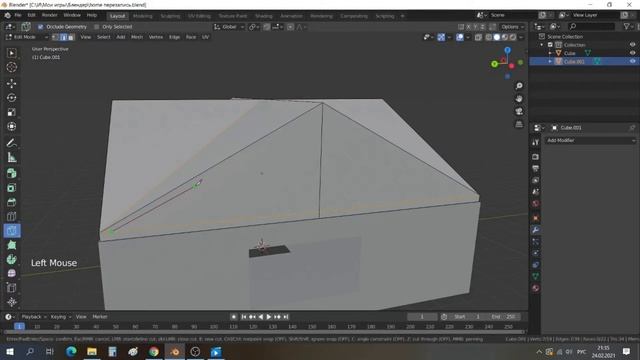Toggle camera view icon
This screenshot has width=640, height=360.
coord(519,111)
